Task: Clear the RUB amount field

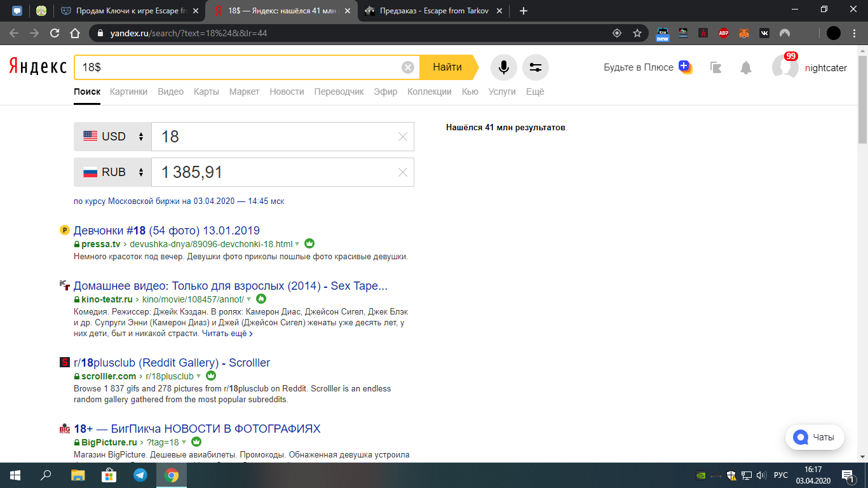Action: tap(402, 172)
